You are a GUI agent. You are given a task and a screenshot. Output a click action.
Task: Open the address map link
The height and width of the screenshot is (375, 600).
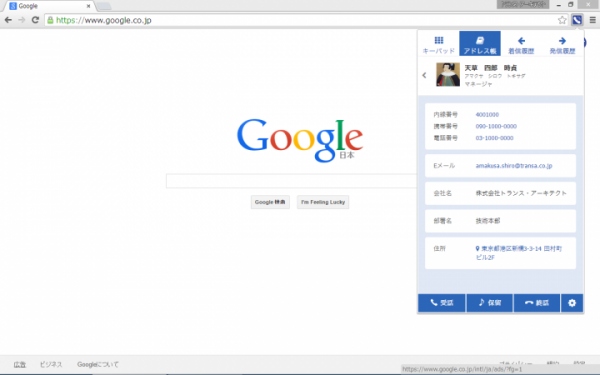click(518, 253)
